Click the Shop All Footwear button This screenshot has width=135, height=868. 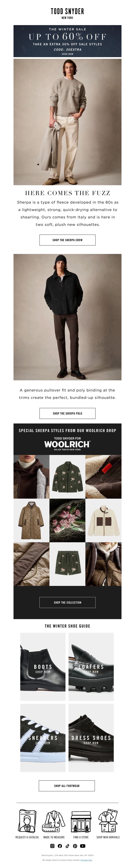[67, 785]
